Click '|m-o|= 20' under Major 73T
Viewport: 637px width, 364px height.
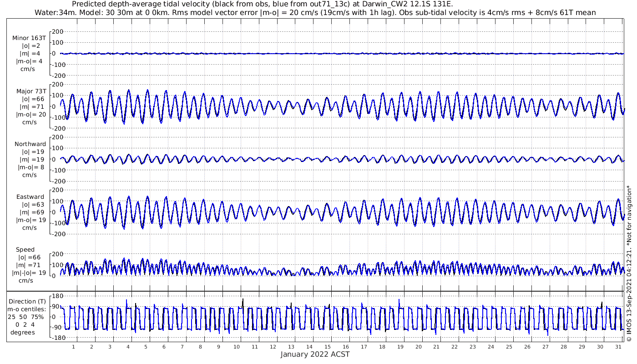pyautogui.click(x=31, y=114)
